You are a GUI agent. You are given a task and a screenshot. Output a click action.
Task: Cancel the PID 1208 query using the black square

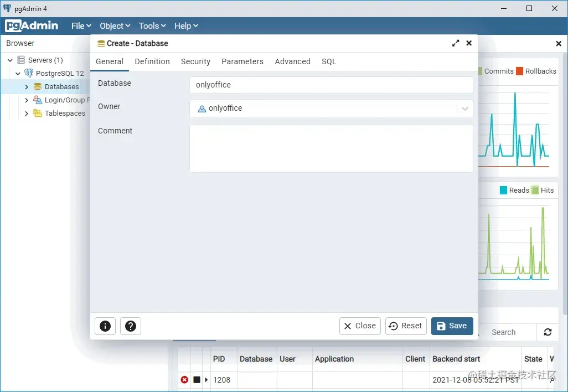[x=197, y=380]
